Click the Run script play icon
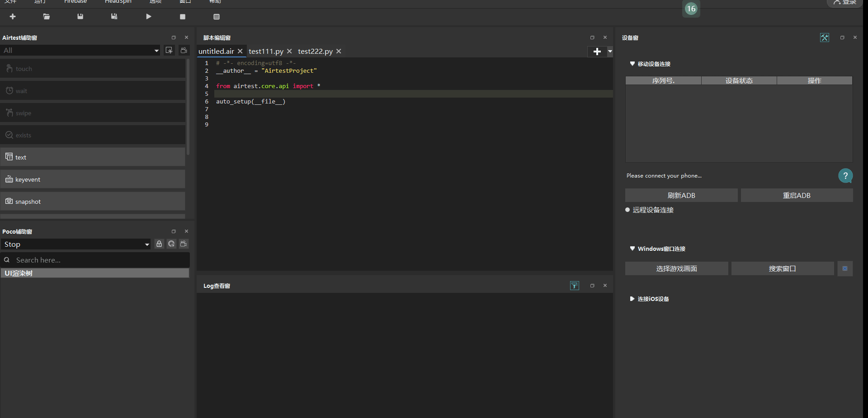The height and width of the screenshot is (418, 868). click(x=148, y=17)
